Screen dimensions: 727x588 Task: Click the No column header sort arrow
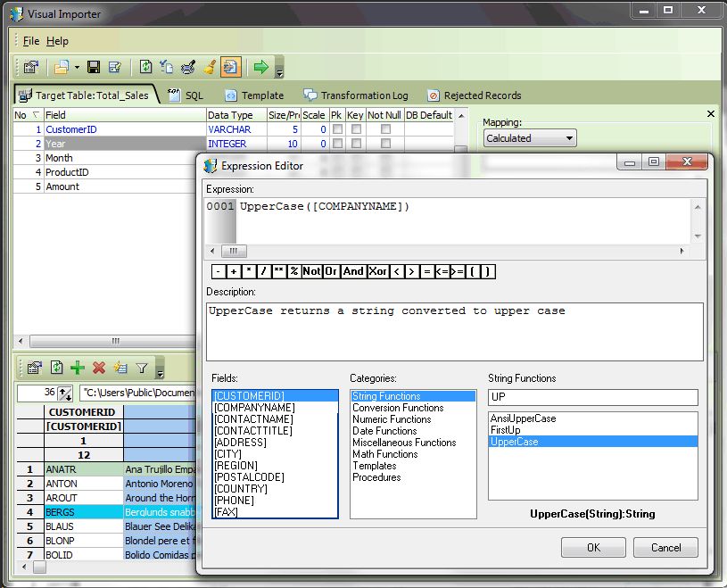coord(36,114)
